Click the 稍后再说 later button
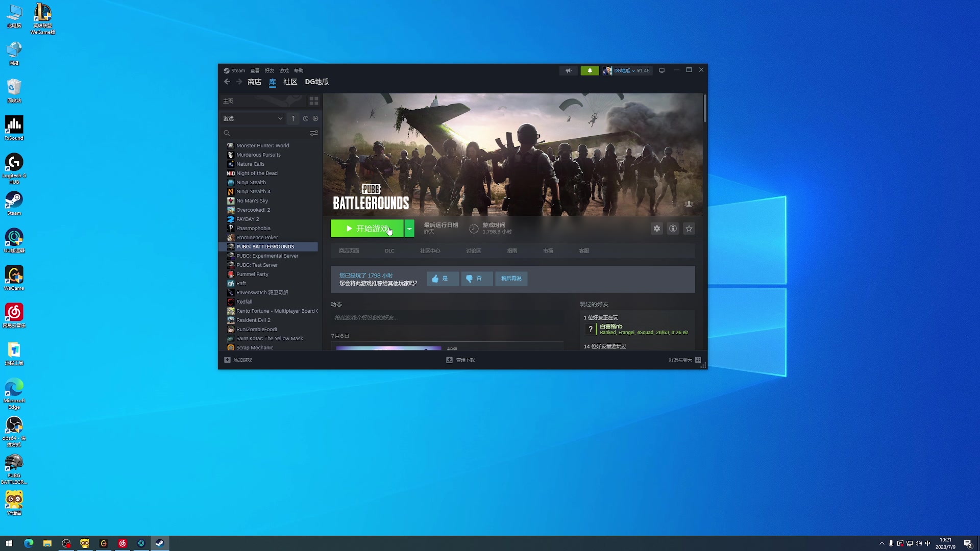This screenshot has width=980, height=551. point(511,279)
